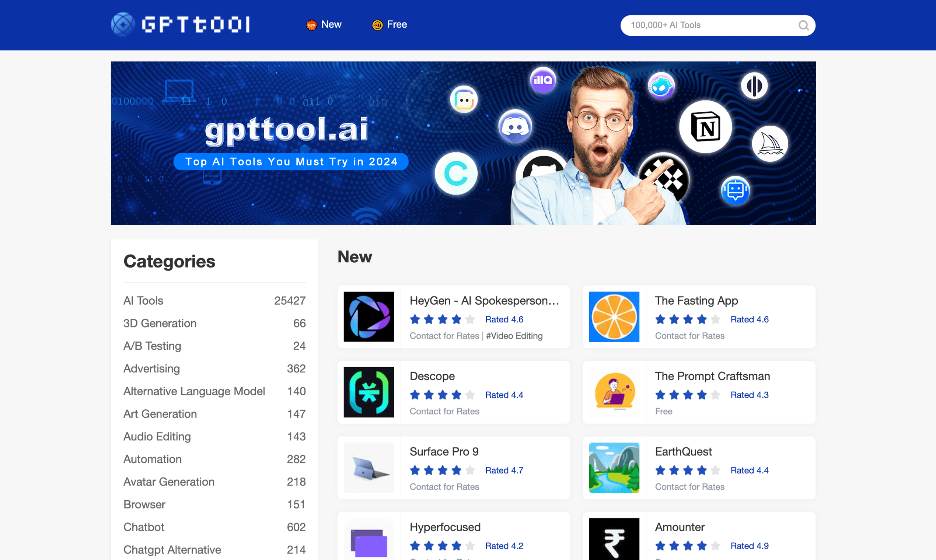The image size is (936, 560).
Task: Focus the 100,000+ AI Tools search field
Action: click(x=709, y=25)
